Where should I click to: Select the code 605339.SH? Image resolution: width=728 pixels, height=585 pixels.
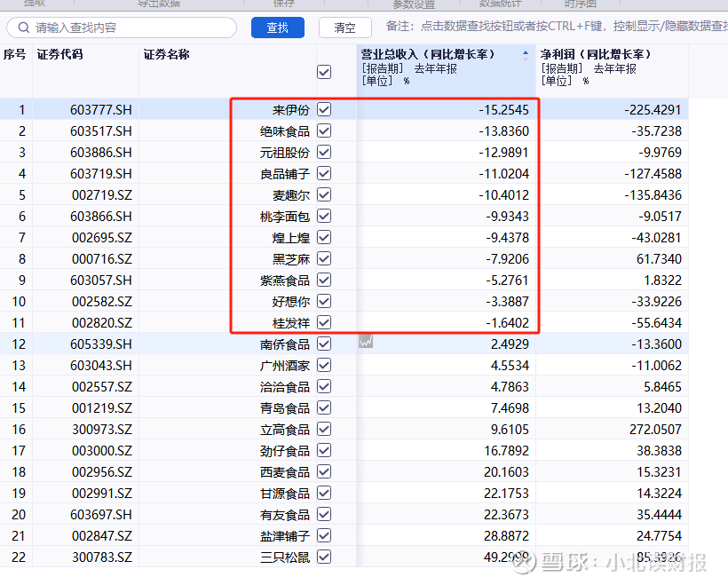(100, 344)
